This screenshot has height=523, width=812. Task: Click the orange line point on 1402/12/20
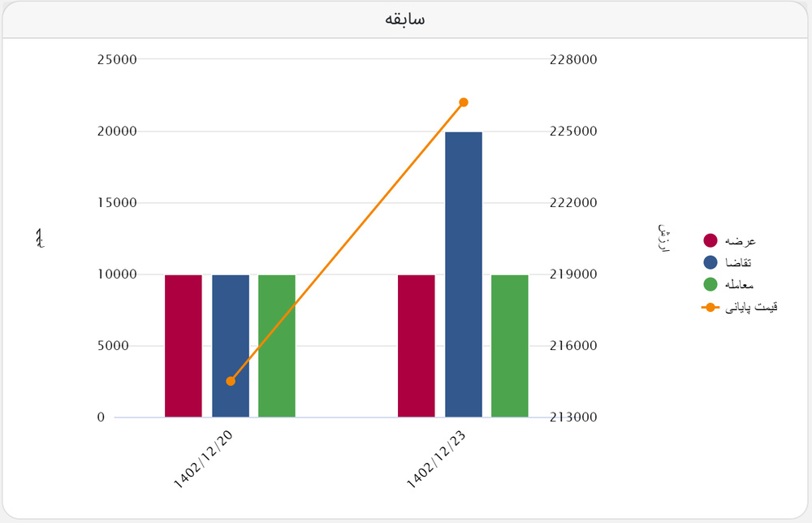pyautogui.click(x=231, y=381)
